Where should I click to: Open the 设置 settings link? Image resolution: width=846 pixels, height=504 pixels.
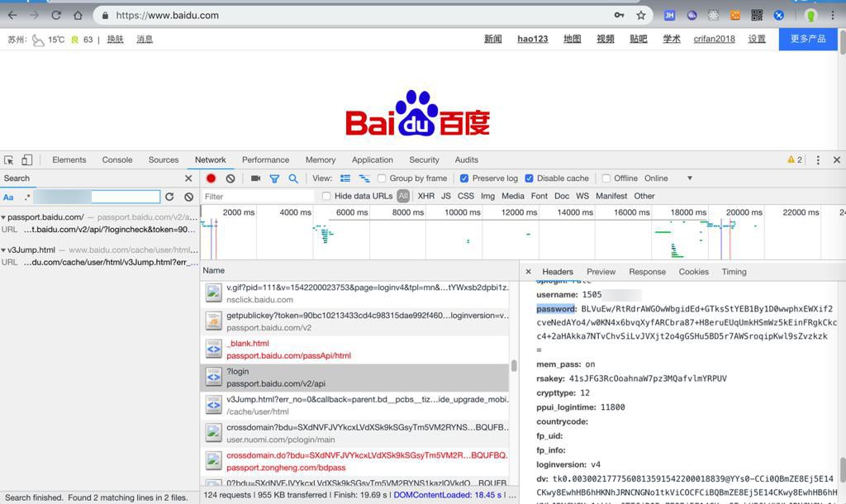pos(757,39)
